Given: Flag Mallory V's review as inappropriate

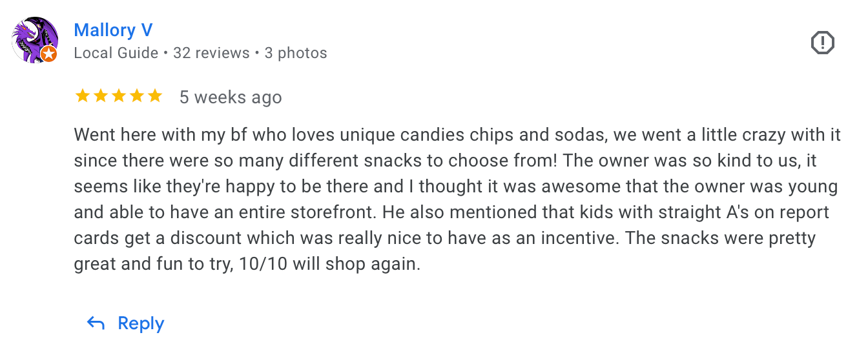Looking at the screenshot, I should (822, 43).
